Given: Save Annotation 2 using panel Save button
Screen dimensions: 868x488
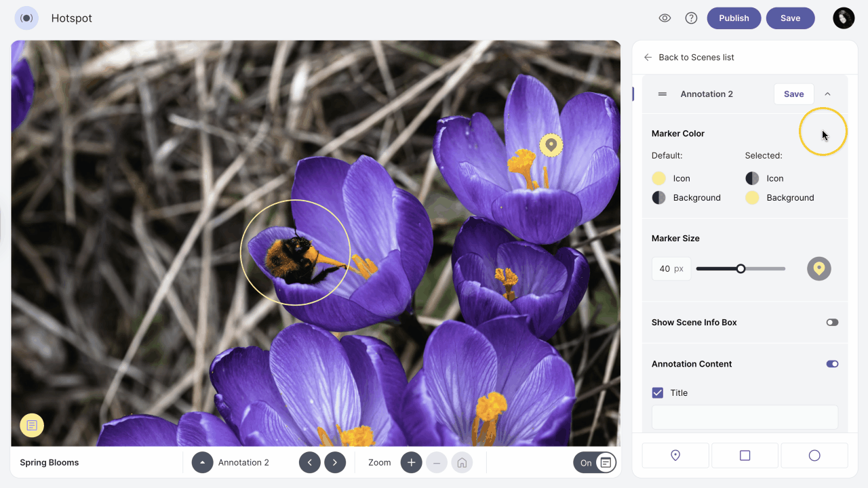Looking at the screenshot, I should (x=793, y=94).
